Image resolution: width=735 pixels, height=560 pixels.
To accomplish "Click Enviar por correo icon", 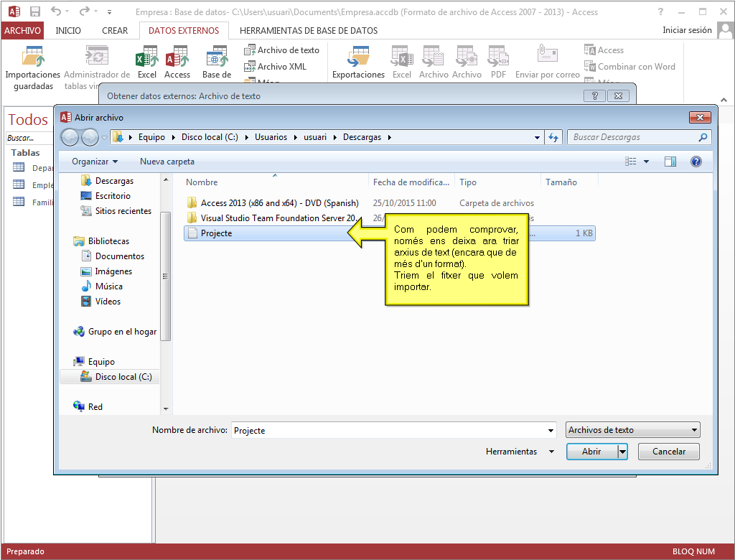I will point(547,62).
